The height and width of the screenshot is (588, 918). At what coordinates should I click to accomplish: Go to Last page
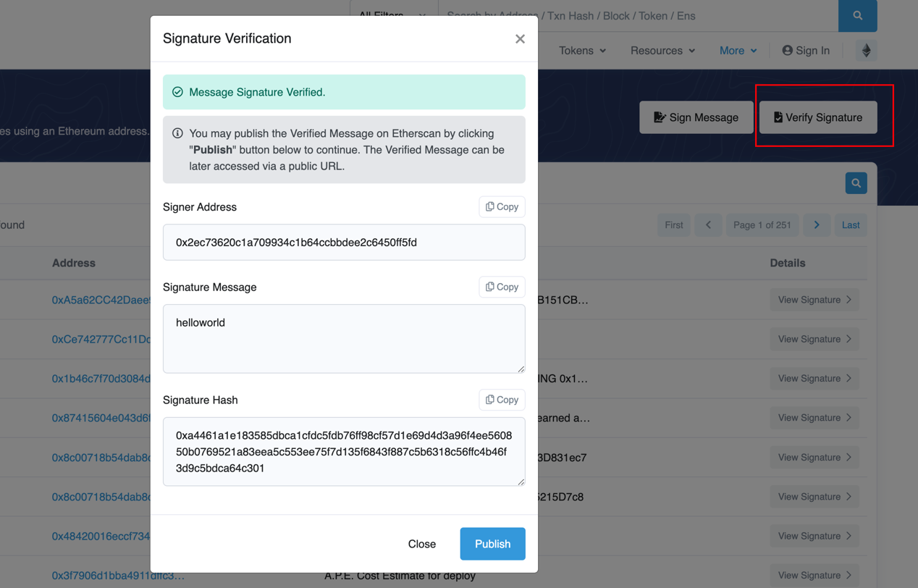coord(851,225)
